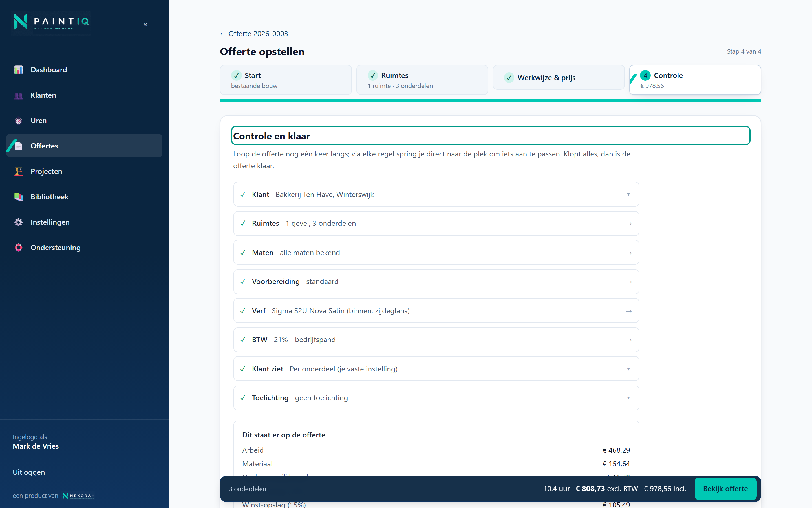Open the Dashboard menu item
This screenshot has width=812, height=508.
tap(84, 70)
